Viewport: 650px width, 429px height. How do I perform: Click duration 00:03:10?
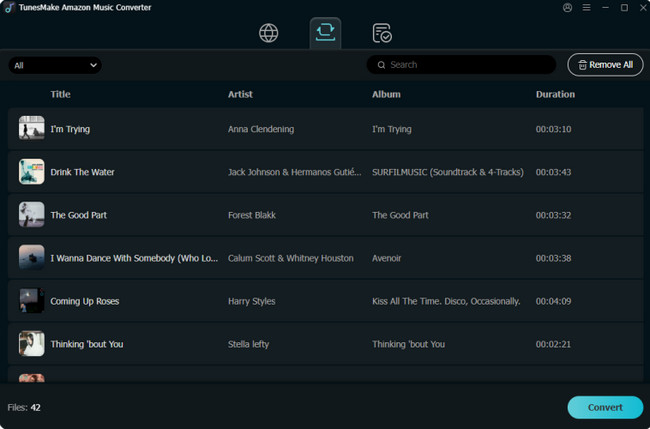tap(553, 129)
